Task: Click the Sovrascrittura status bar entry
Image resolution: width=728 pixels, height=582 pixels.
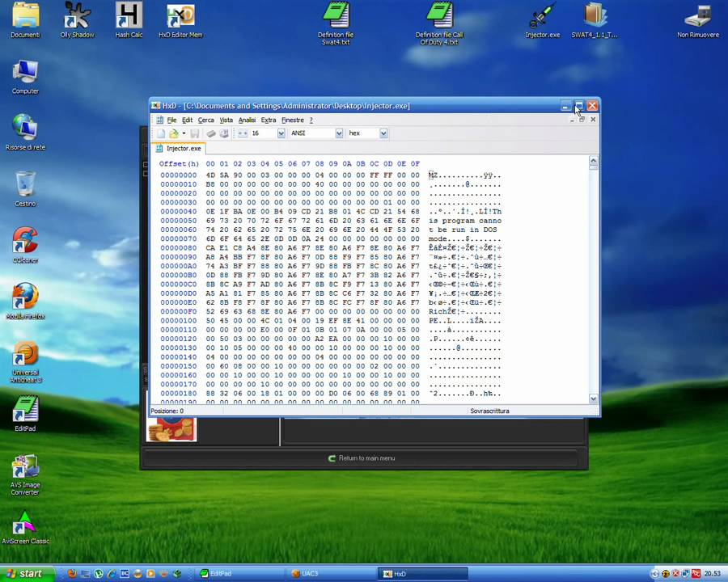Action: (x=489, y=411)
